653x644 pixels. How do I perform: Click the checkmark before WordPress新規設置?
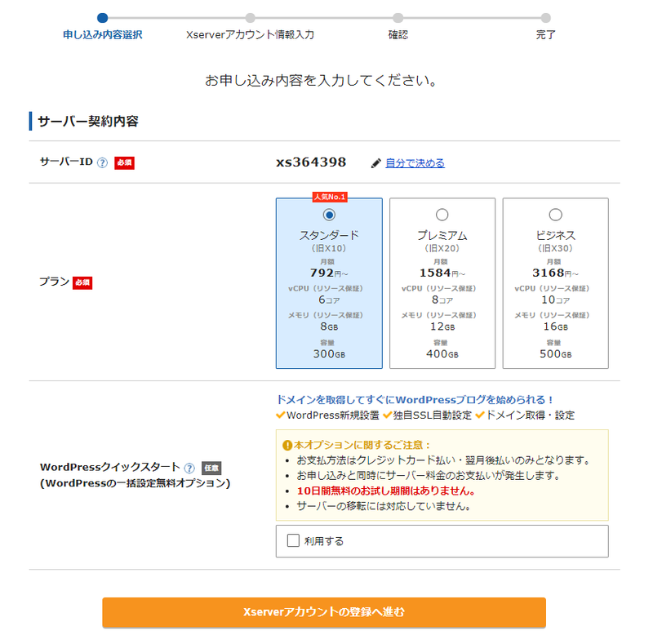[280, 415]
